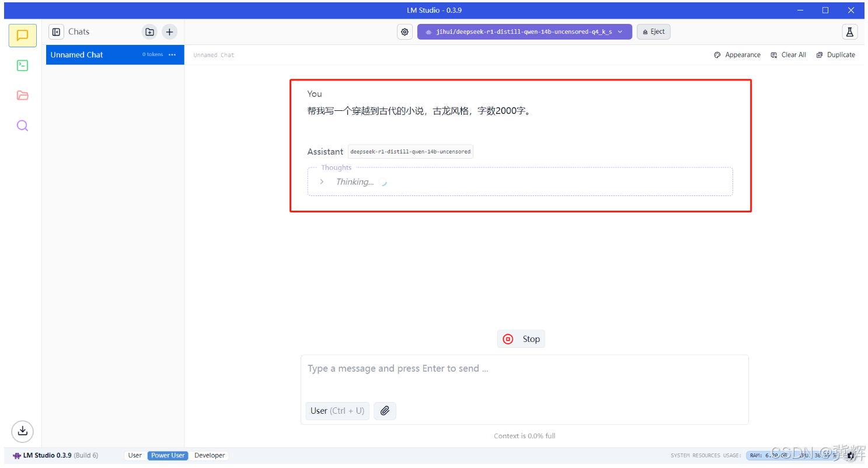Eject the loaded model
Screen dimensions: 868x468
point(654,32)
